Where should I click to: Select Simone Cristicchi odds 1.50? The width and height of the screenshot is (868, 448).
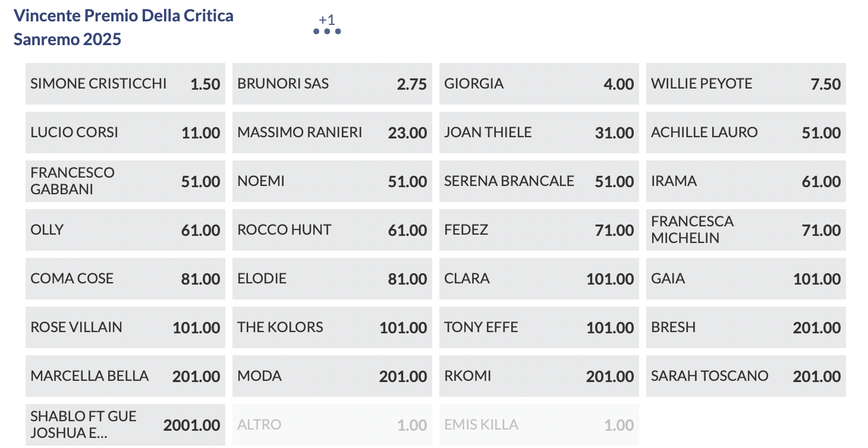click(x=125, y=84)
